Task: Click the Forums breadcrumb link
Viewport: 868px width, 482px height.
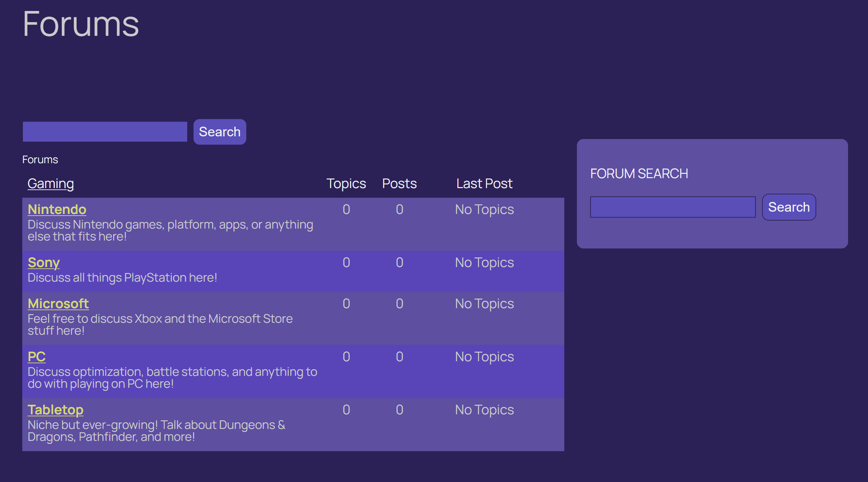Action: click(40, 160)
